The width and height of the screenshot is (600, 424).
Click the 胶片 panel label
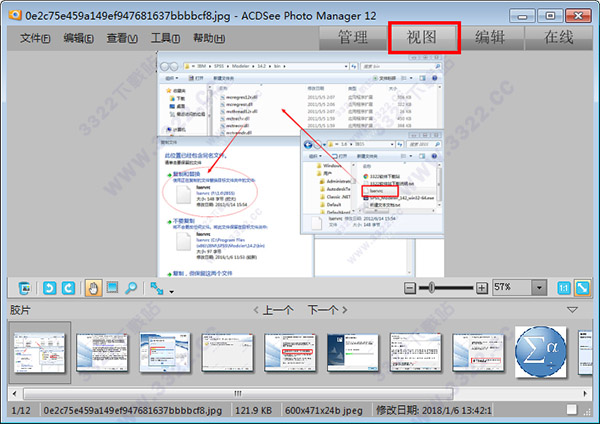pyautogui.click(x=20, y=310)
